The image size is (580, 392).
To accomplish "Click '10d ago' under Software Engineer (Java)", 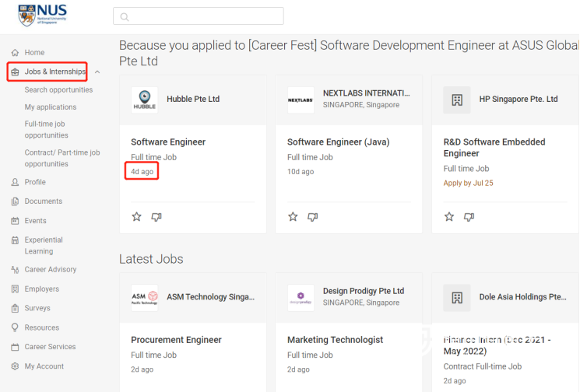I will click(x=301, y=171).
